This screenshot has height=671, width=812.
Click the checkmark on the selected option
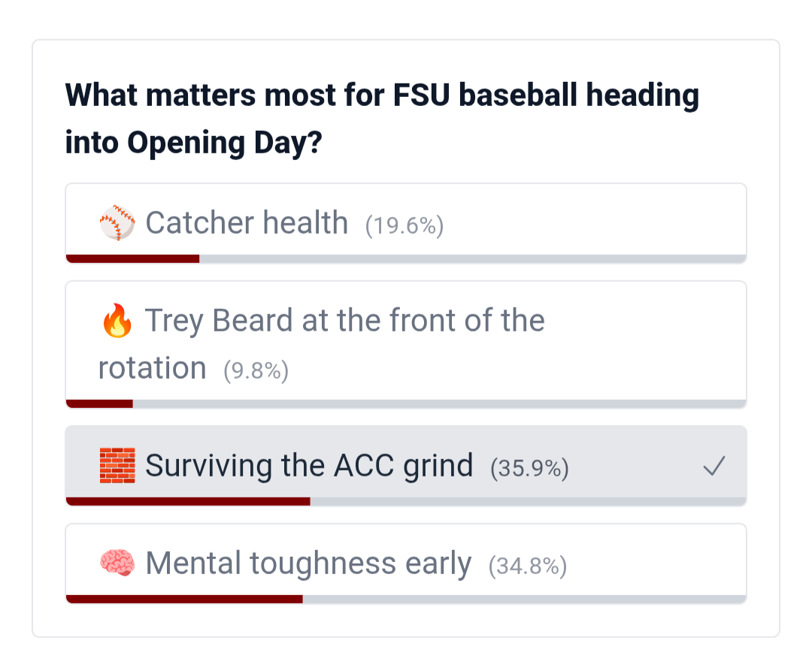click(x=714, y=467)
